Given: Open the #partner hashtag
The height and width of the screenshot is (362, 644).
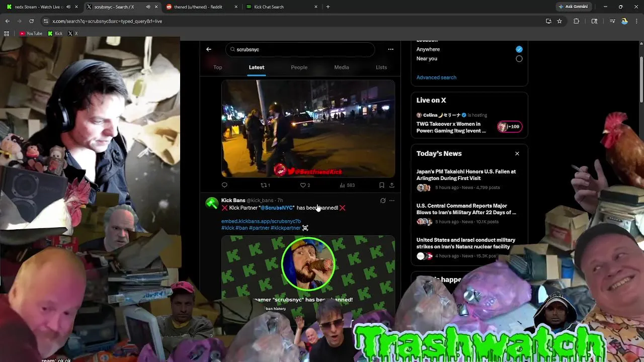Looking at the screenshot, I should [x=259, y=228].
